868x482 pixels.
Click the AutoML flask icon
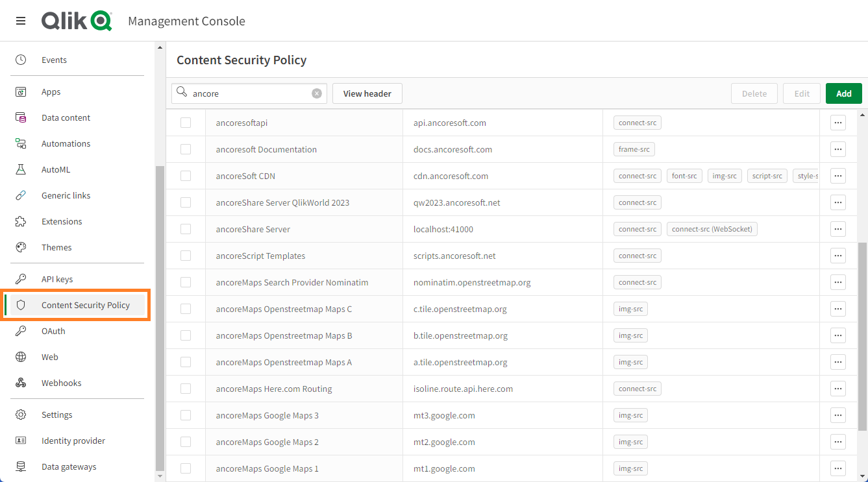point(21,169)
